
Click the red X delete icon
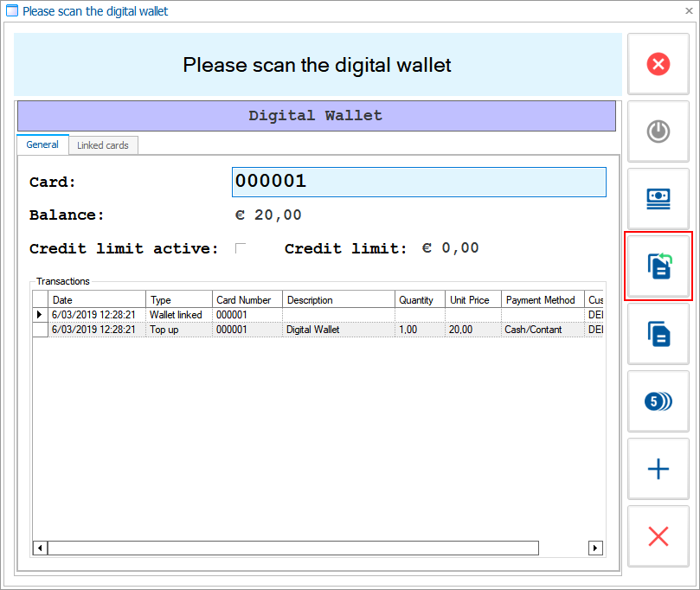pyautogui.click(x=658, y=536)
